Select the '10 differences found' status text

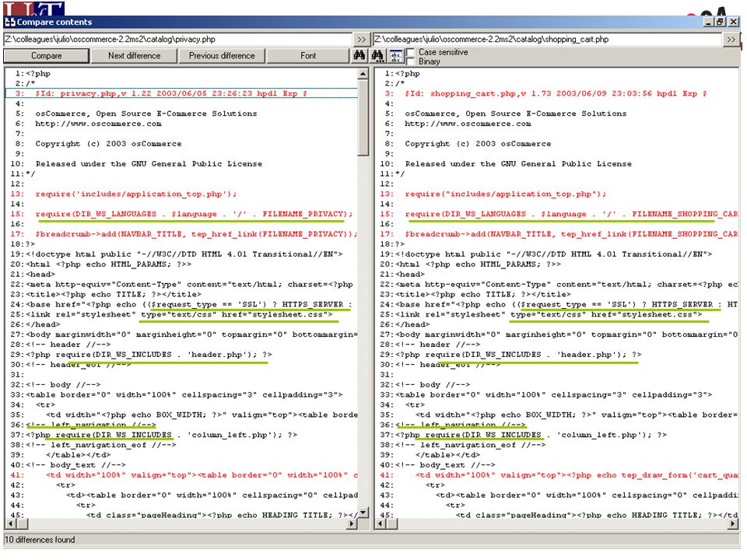40,540
